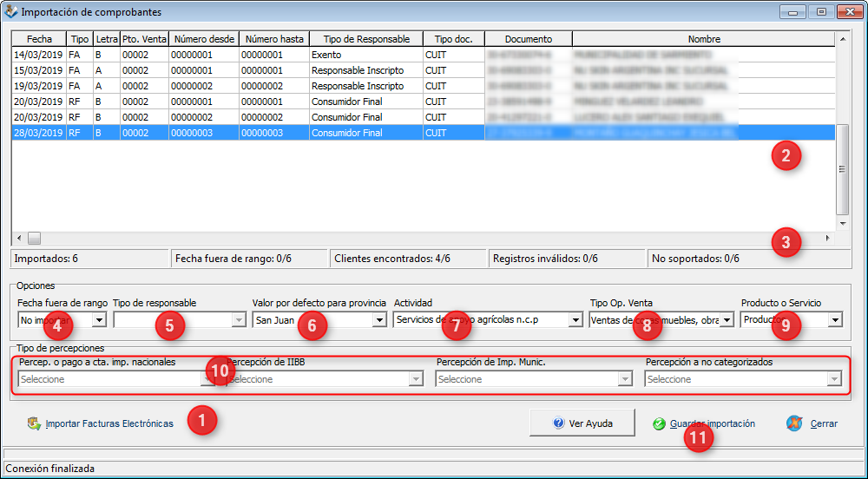Click the blue help icon in Ver Ayuda

pos(559,424)
